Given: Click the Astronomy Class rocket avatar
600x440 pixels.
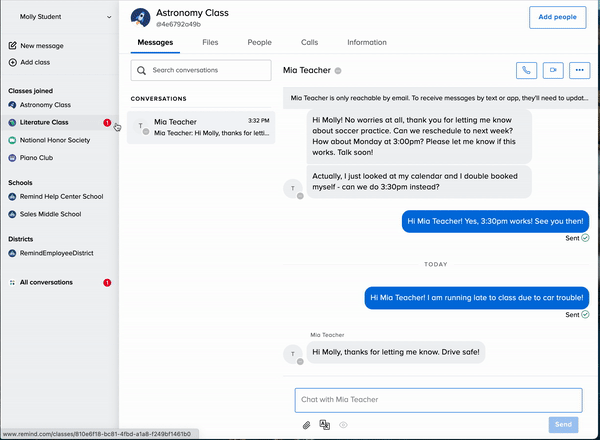Looking at the screenshot, I should tap(141, 16).
